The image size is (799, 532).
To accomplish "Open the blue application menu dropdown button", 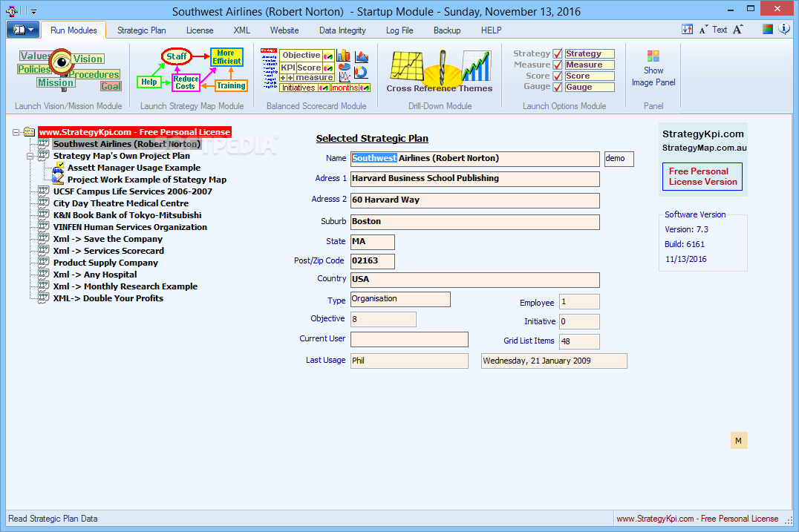I will [24, 30].
